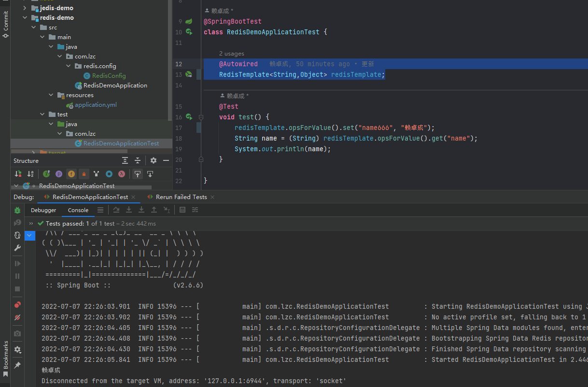Close the Rerun Failed Tests tab
This screenshot has width=588, height=387.
[x=212, y=197]
